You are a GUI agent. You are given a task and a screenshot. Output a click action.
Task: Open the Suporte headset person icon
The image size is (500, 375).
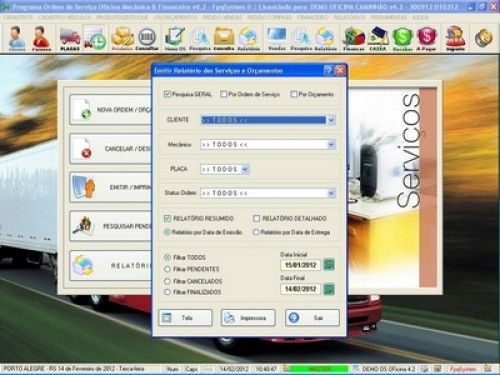[x=455, y=38]
